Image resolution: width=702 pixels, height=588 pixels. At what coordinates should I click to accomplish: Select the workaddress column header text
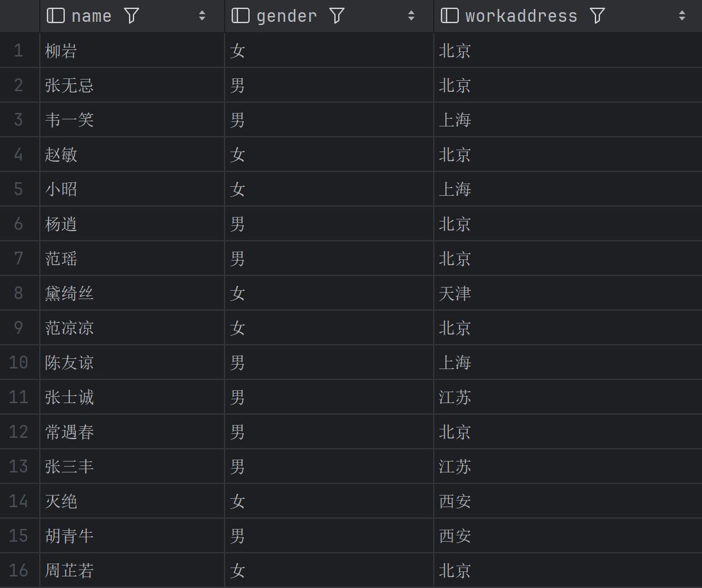pos(521,16)
